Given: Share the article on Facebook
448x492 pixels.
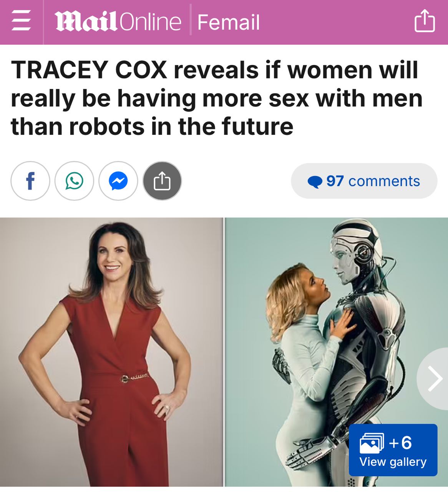Looking at the screenshot, I should (30, 181).
